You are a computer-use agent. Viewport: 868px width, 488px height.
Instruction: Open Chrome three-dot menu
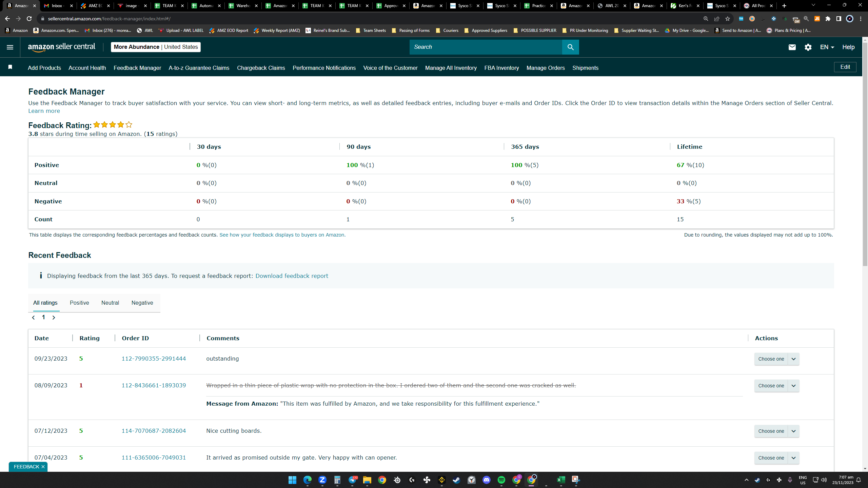861,19
